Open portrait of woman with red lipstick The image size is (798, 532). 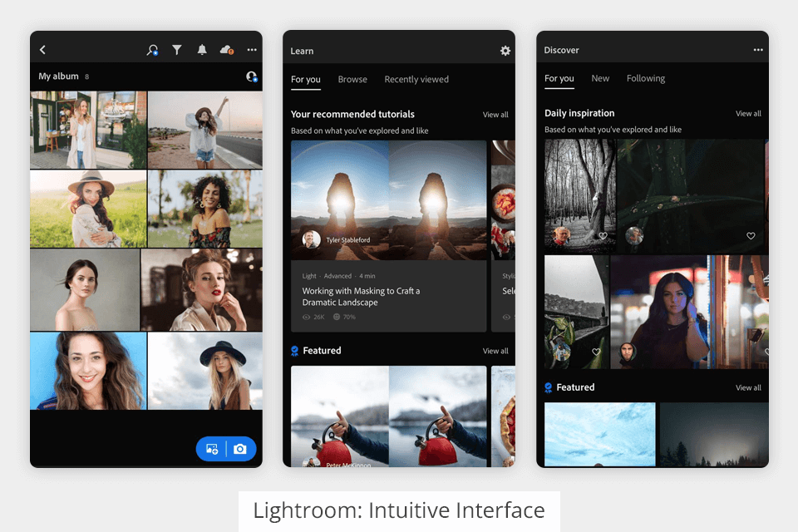tap(201, 289)
